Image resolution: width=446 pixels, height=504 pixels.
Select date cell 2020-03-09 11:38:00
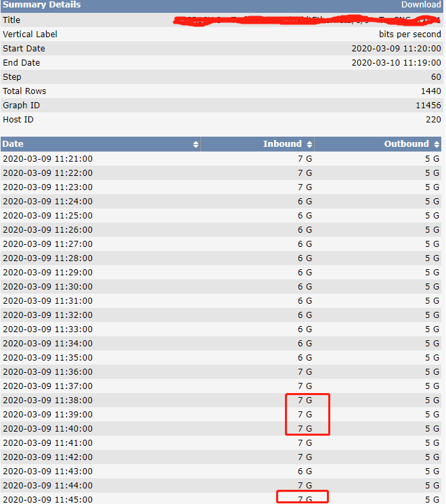pyautogui.click(x=47, y=400)
